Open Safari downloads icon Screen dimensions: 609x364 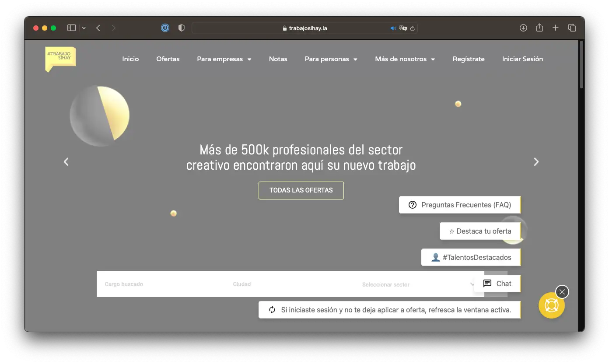coord(523,28)
